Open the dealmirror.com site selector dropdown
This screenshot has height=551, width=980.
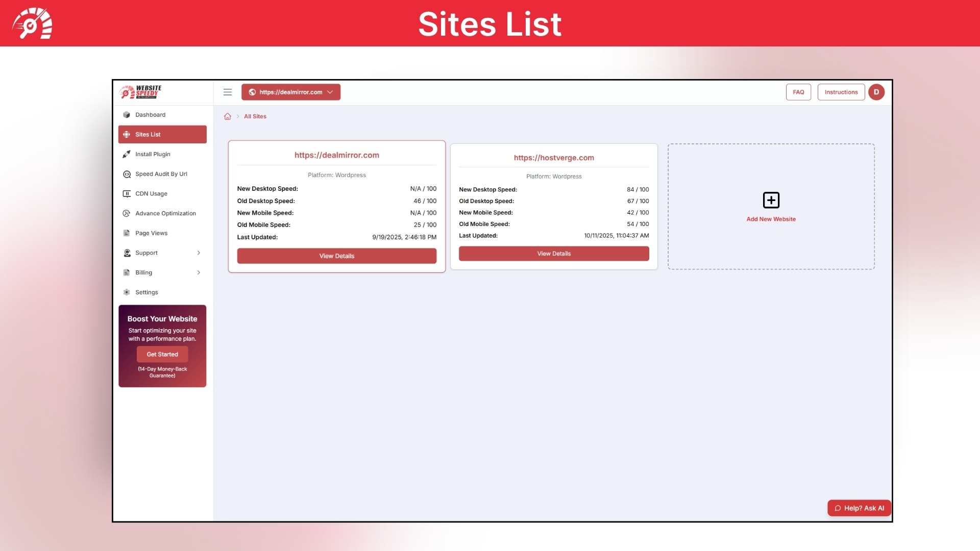tap(291, 92)
